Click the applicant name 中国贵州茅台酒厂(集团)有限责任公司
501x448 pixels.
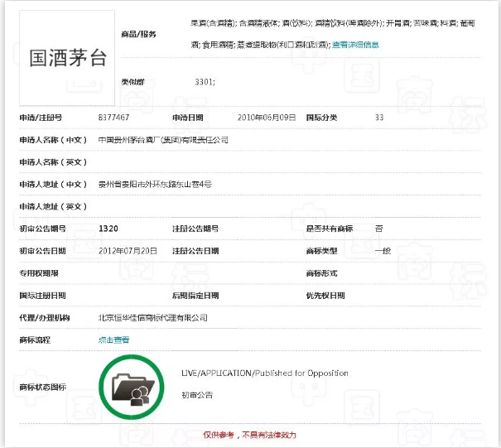163,140
